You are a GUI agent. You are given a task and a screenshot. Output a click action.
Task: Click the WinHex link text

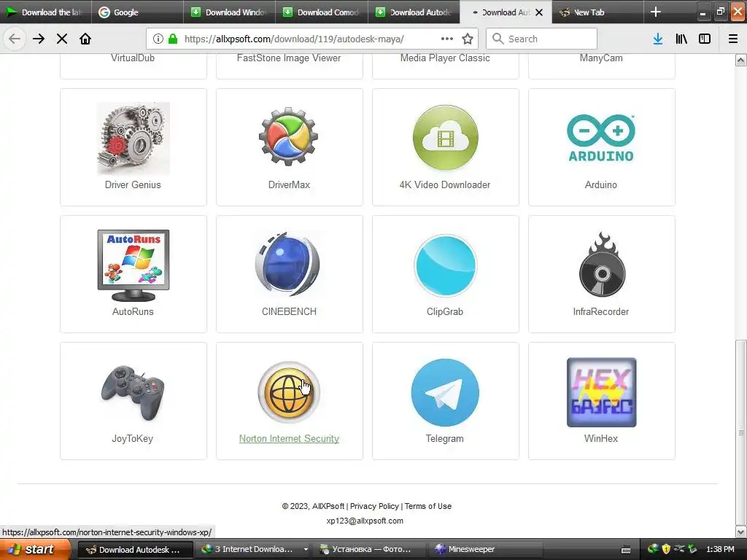(x=601, y=438)
